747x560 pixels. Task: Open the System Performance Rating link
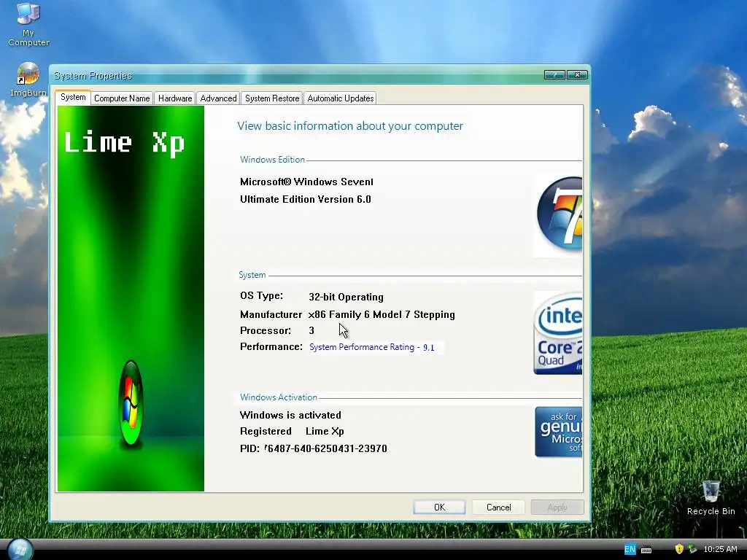[x=371, y=347]
